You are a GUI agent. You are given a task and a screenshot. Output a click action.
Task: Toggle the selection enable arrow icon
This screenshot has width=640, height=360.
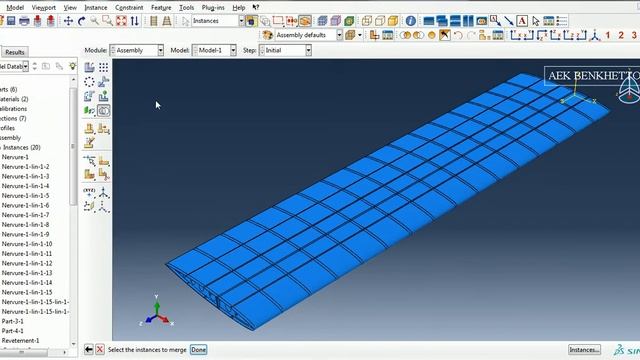click(185, 21)
